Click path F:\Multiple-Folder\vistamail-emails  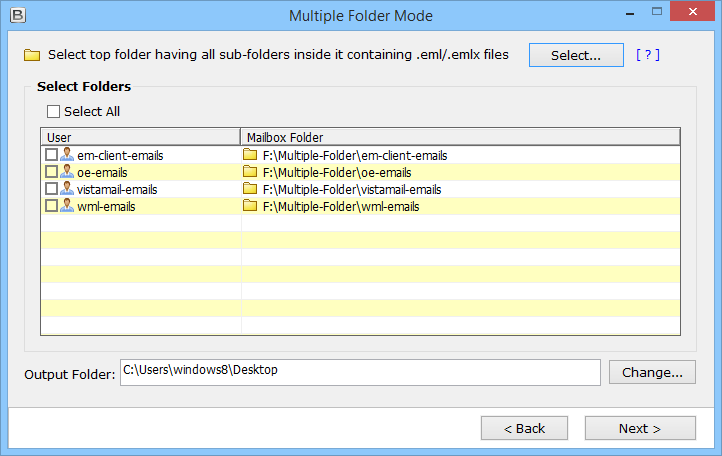coord(352,190)
